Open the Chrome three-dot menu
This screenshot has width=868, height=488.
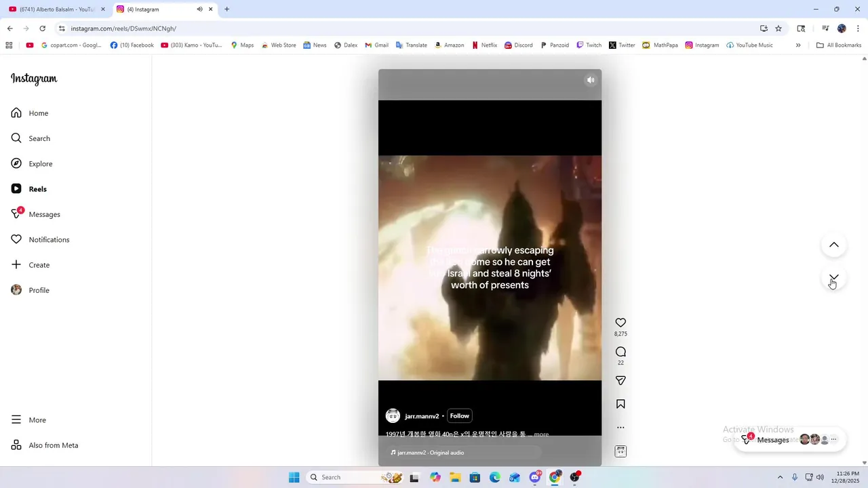[x=856, y=28]
